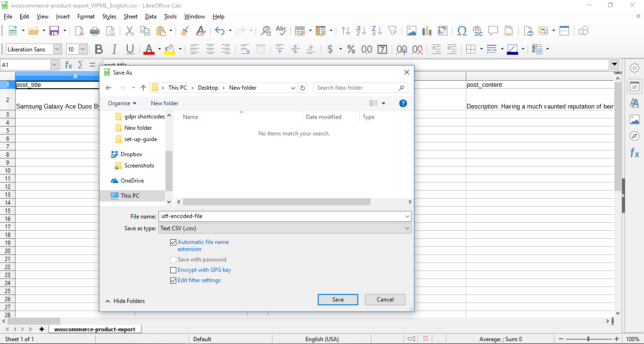The width and height of the screenshot is (644, 344).
Task: Uncheck Automatic file name extension
Action: coord(173,242)
